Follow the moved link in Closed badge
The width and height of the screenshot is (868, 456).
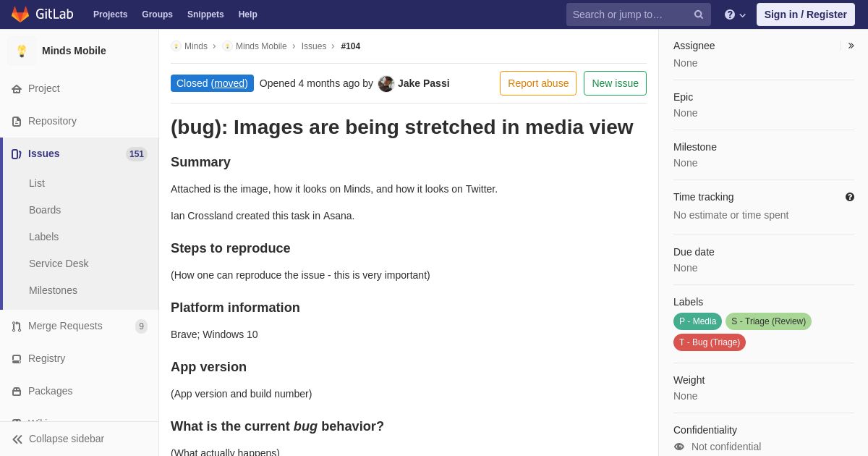coord(229,83)
